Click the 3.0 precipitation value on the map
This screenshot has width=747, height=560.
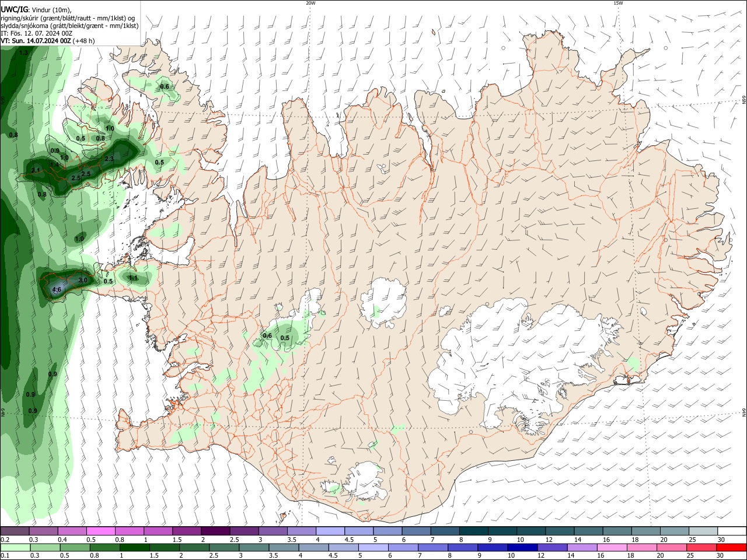click(83, 281)
